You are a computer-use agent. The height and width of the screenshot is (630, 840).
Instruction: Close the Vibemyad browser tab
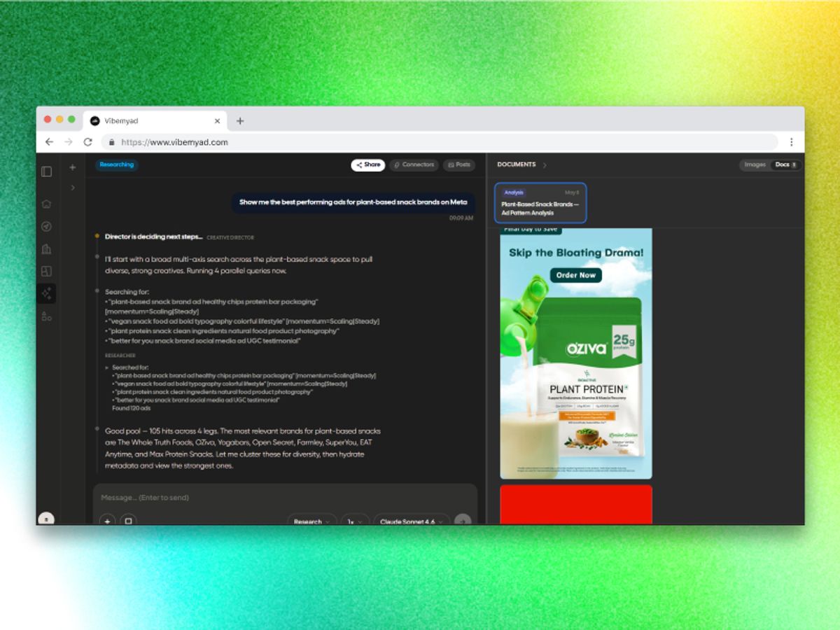217,121
